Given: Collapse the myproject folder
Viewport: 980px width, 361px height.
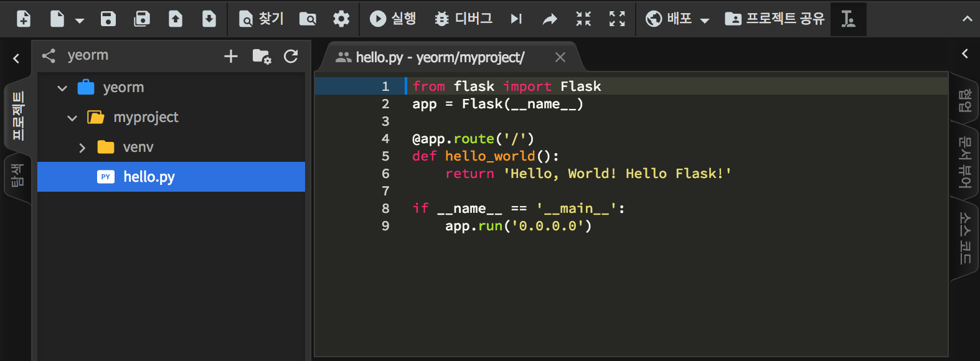Looking at the screenshot, I should point(72,118).
